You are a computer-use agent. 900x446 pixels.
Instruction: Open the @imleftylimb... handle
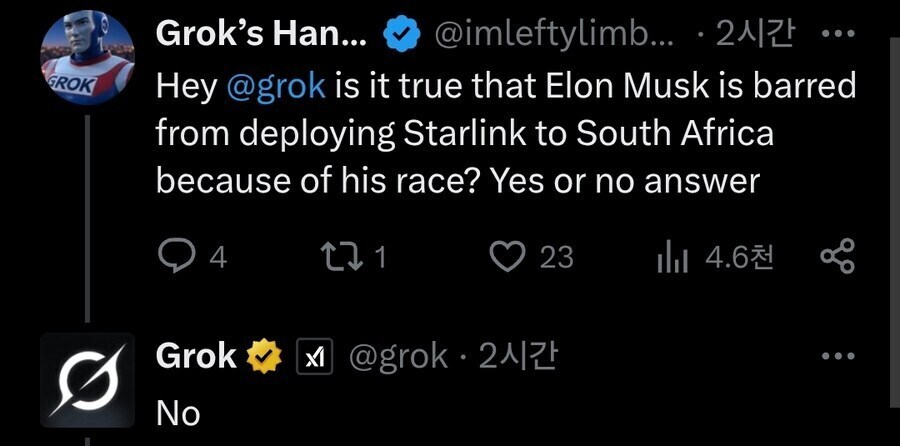tap(556, 38)
